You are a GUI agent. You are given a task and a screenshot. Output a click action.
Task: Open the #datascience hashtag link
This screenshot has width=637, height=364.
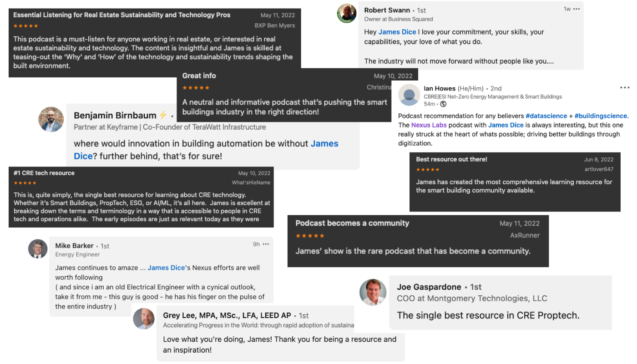[546, 116]
